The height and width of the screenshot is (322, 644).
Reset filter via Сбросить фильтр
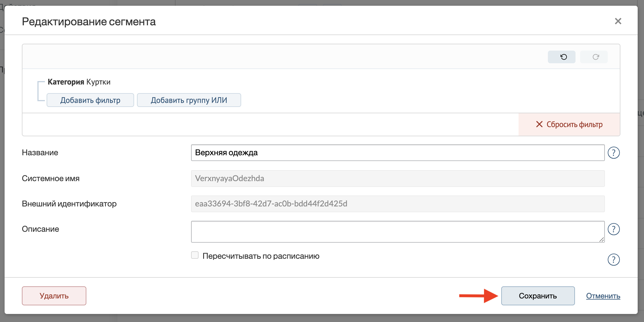[569, 124]
